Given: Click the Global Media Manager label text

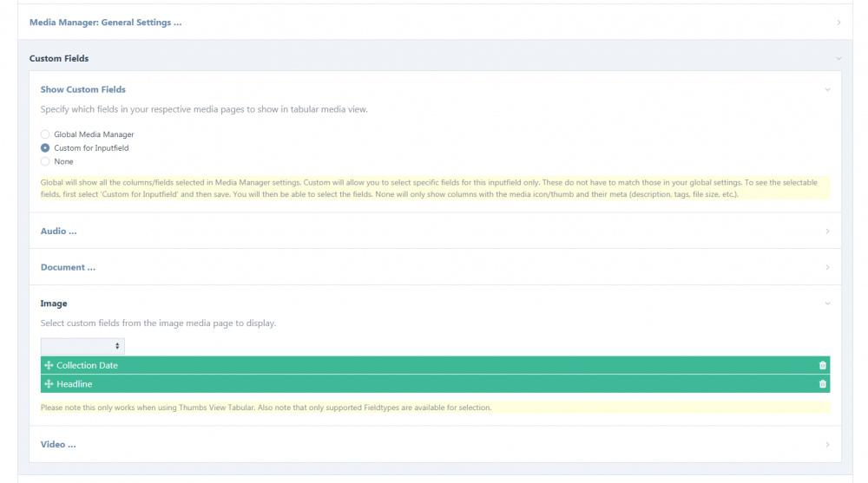Looking at the screenshot, I should click(94, 134).
